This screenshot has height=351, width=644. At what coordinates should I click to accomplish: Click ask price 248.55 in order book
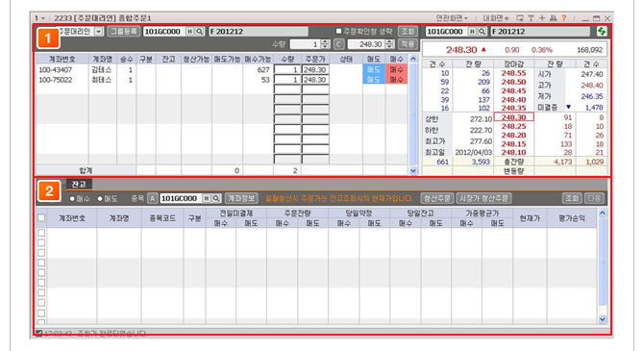[513, 73]
